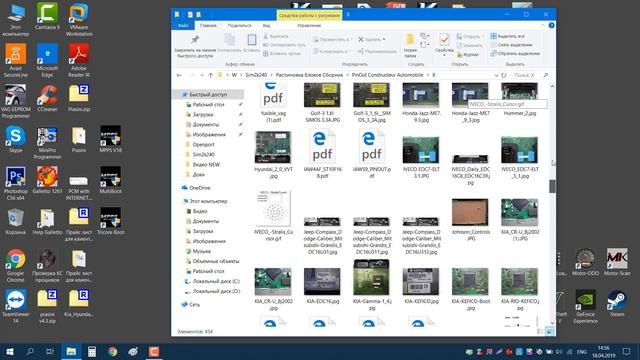Click in the search box
640x360 pixels.
click(530, 75)
